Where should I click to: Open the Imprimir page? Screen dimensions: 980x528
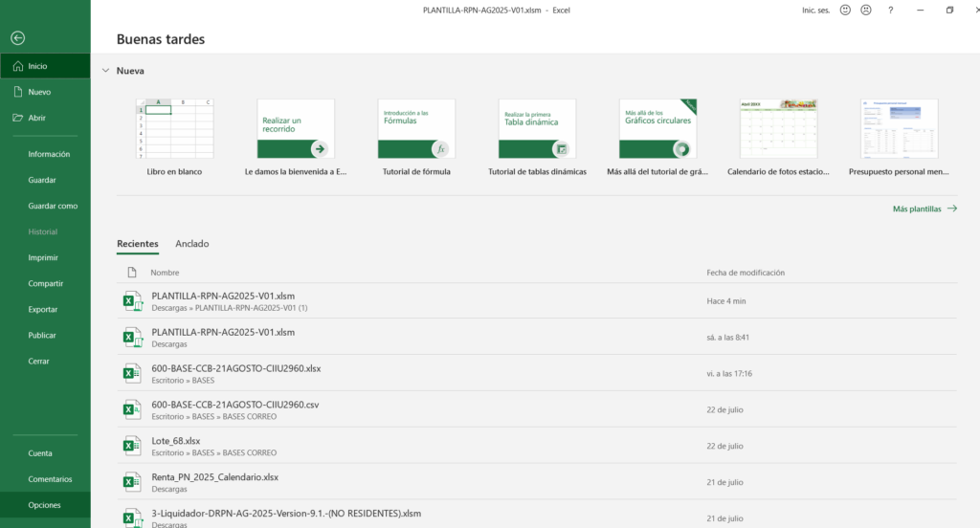coord(45,257)
